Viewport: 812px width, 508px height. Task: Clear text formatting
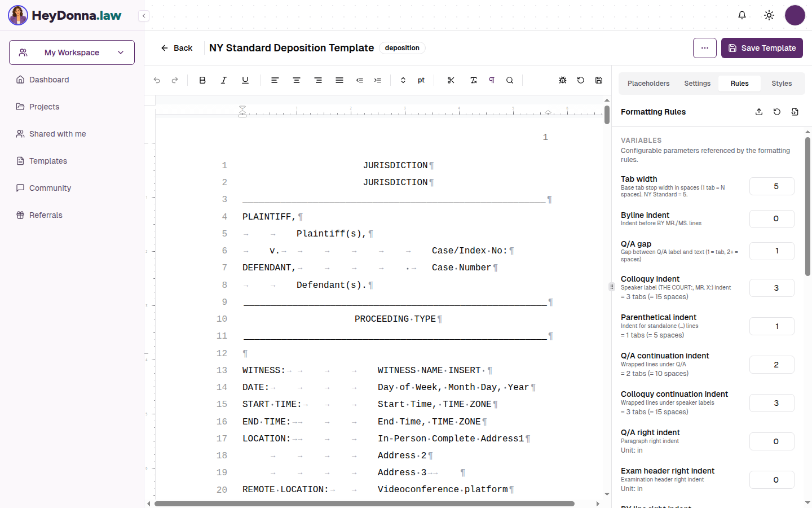coord(474,80)
